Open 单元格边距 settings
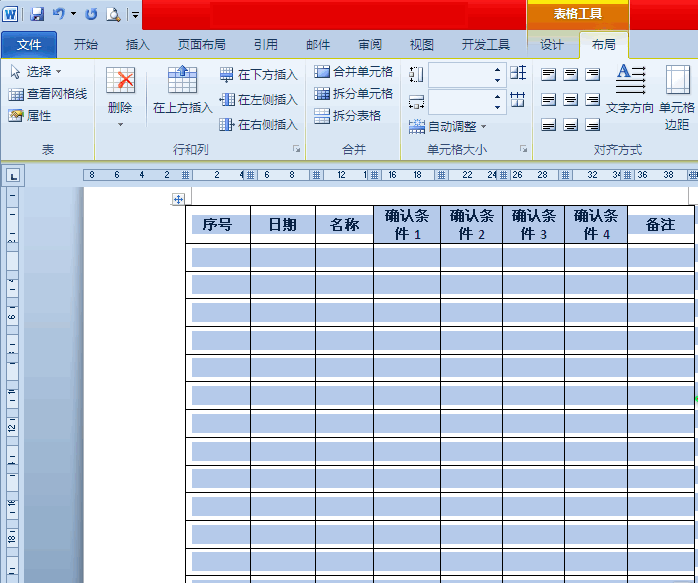 click(x=677, y=97)
